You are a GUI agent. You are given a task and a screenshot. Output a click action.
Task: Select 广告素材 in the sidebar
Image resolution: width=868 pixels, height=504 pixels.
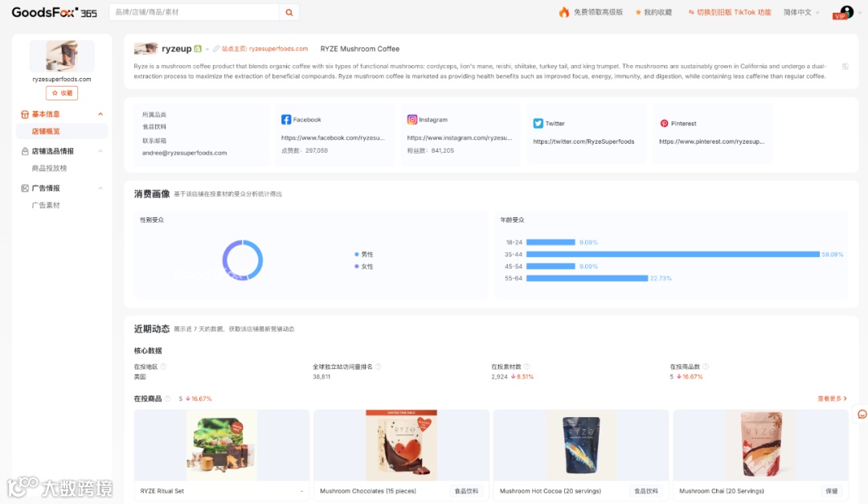46,206
